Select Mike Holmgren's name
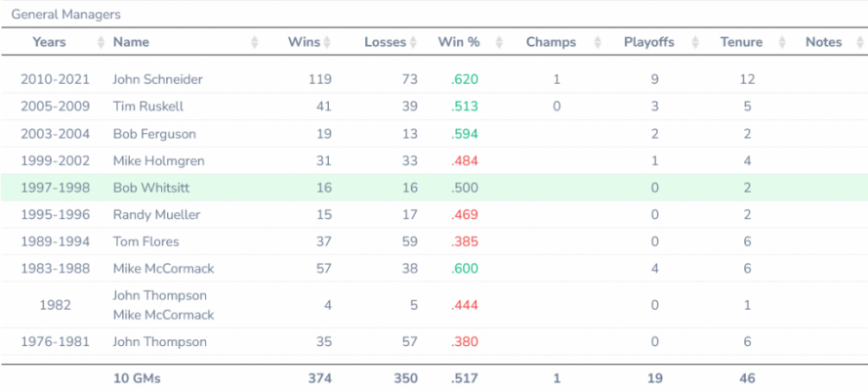This screenshot has width=868, height=391. 158,160
